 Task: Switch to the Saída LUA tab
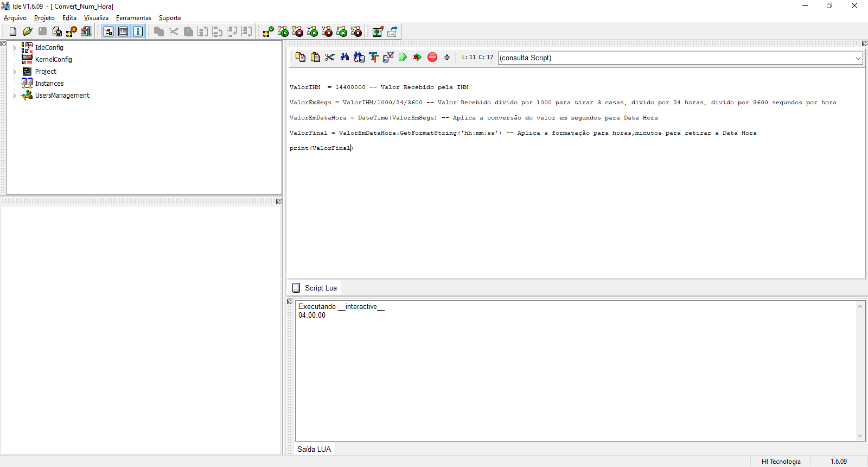point(314,449)
